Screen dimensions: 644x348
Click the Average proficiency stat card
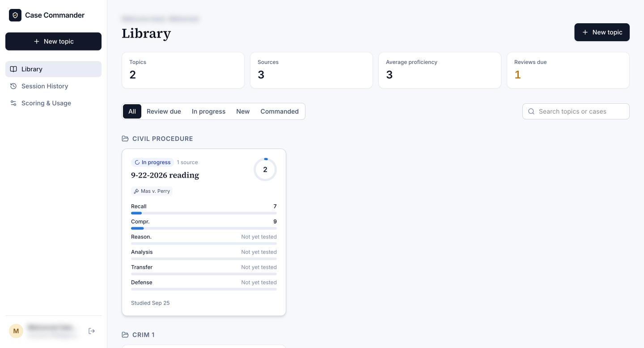[440, 70]
